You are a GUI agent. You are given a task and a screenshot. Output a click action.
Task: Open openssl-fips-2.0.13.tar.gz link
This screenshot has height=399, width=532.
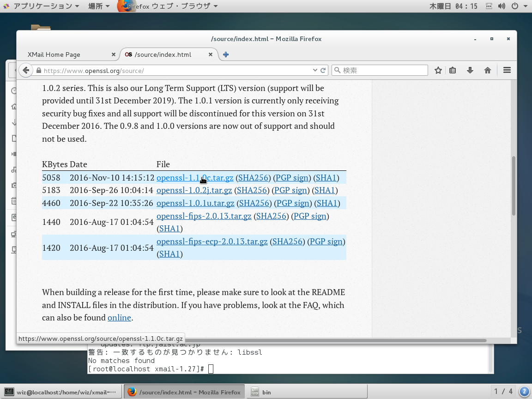click(204, 216)
